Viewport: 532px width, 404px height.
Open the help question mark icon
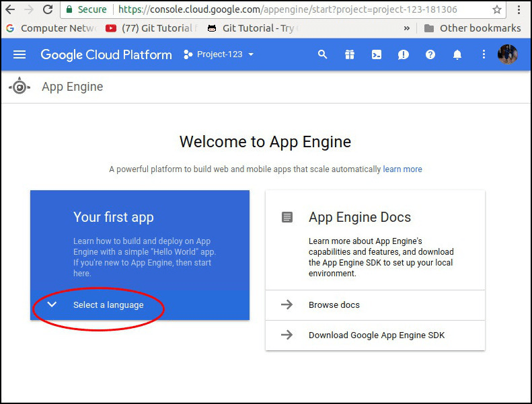[430, 54]
